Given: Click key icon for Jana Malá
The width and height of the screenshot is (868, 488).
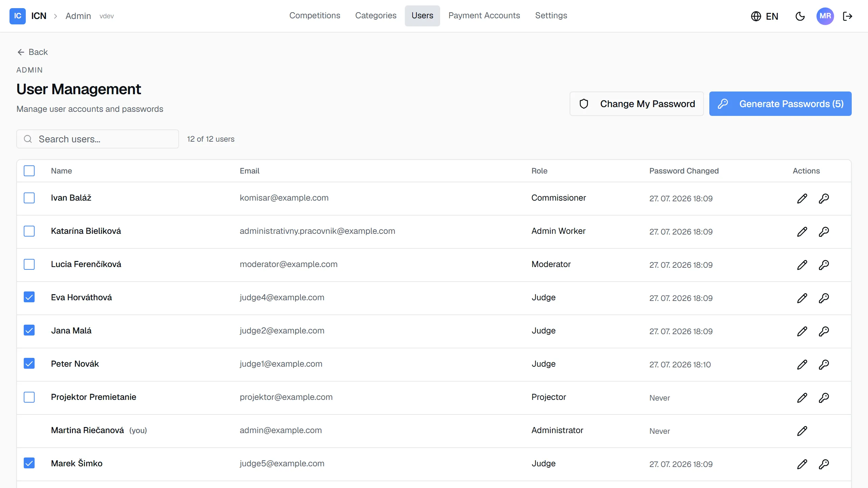Looking at the screenshot, I should [824, 331].
